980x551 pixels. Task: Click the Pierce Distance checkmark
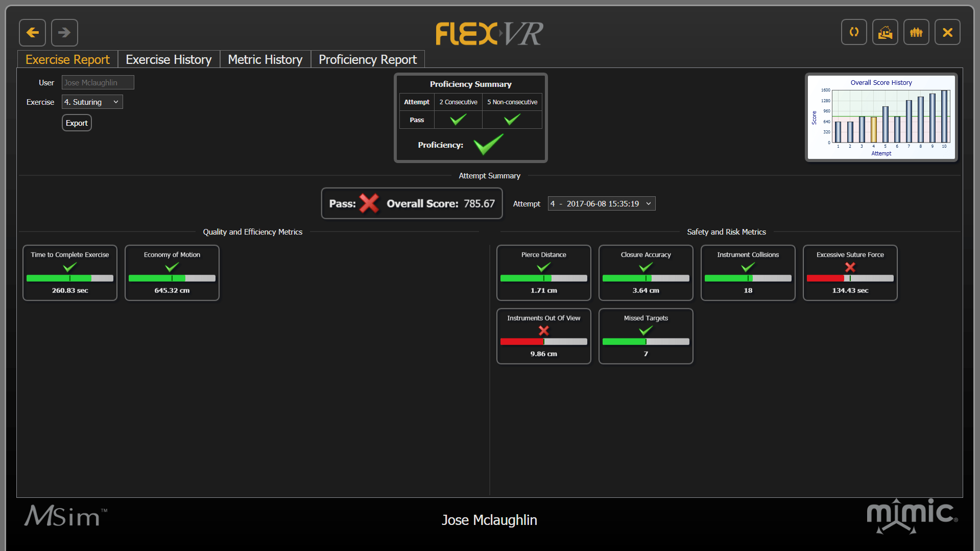coord(544,267)
